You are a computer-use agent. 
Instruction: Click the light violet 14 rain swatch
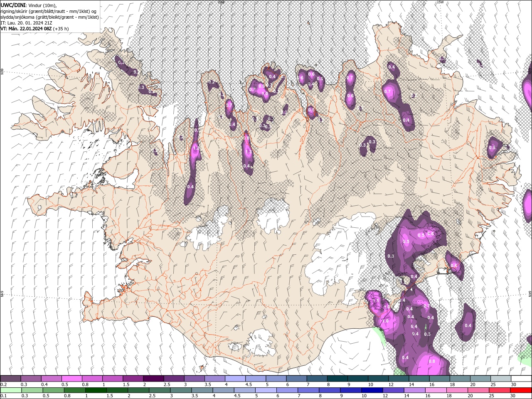point(414,390)
